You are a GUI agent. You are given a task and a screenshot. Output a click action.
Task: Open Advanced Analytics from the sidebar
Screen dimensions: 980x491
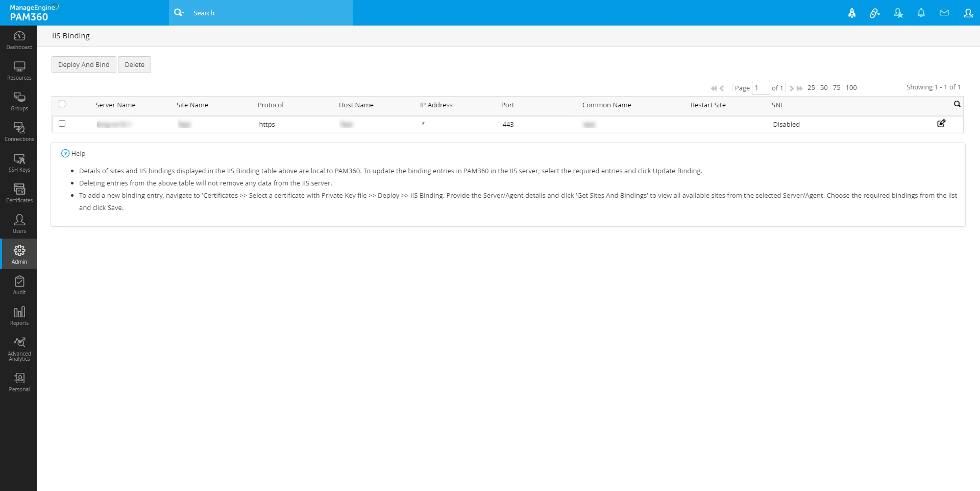pyautogui.click(x=19, y=346)
